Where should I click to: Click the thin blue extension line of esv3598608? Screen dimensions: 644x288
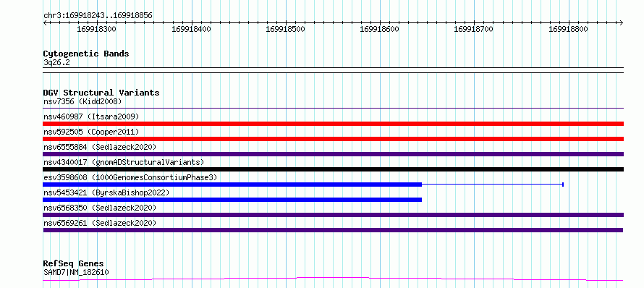click(493, 185)
